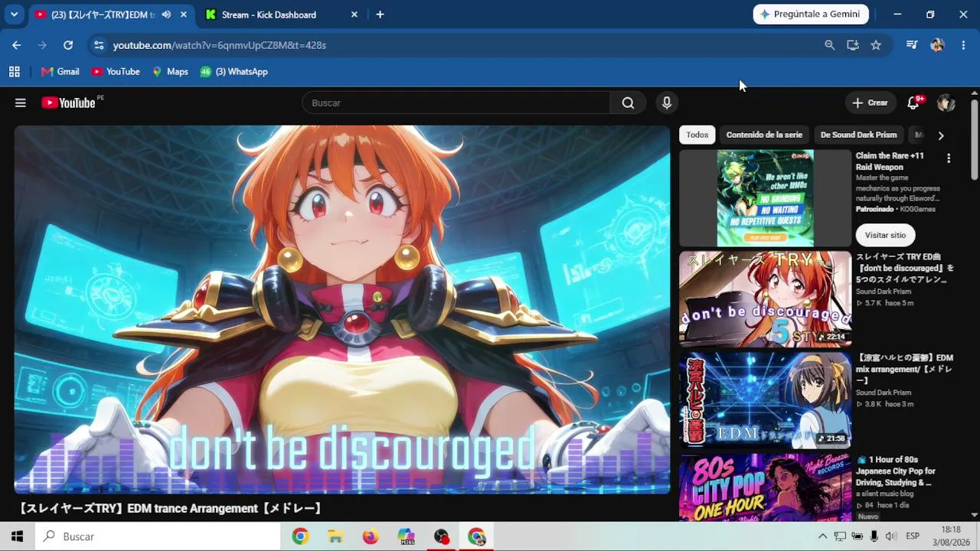The width and height of the screenshot is (980, 551).
Task: Open the 80s City Pop One Hour thumbnail
Action: tap(765, 487)
